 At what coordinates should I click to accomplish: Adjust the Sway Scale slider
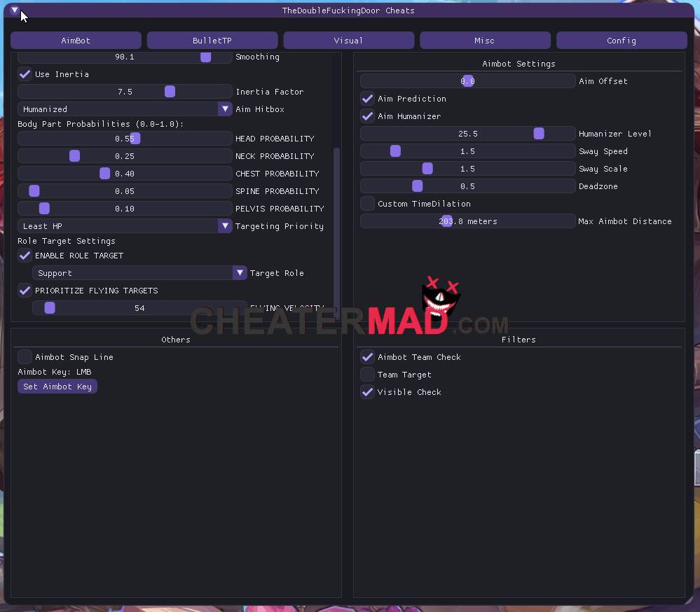(x=467, y=169)
